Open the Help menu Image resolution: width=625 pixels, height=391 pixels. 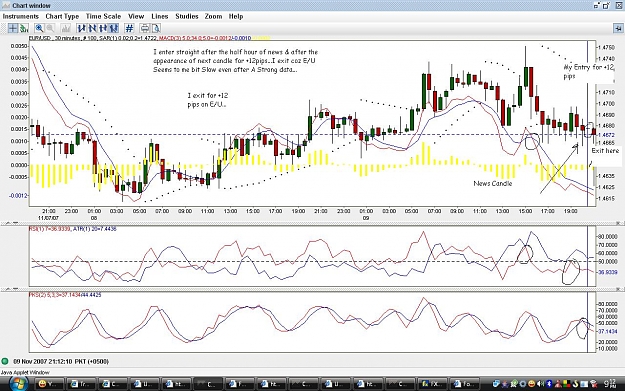236,16
